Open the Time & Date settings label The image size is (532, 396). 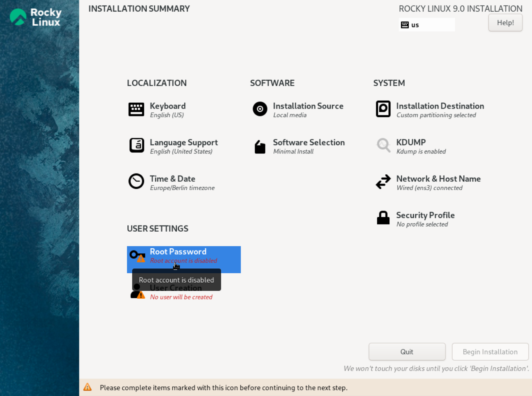[x=173, y=179]
